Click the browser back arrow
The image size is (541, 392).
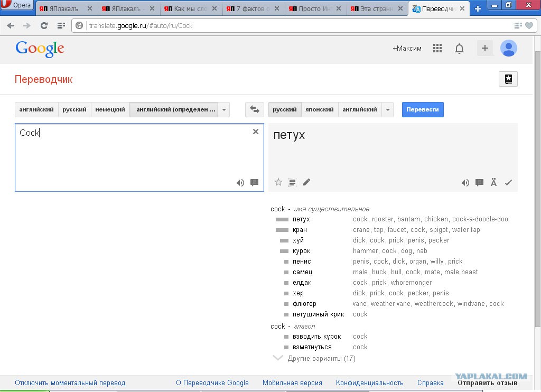11,25
